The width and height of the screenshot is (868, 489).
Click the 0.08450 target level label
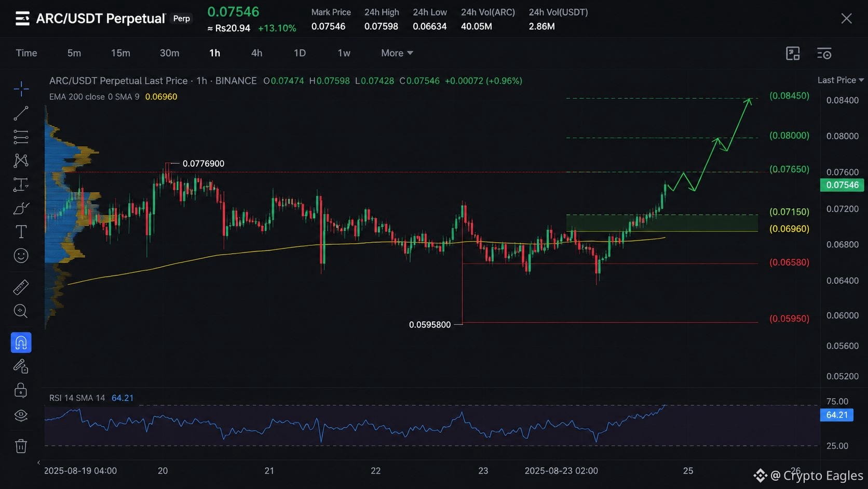(789, 96)
